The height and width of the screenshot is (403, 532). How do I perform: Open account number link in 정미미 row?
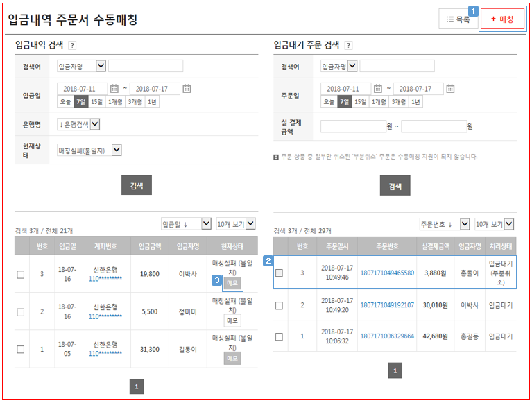pyautogui.click(x=105, y=316)
